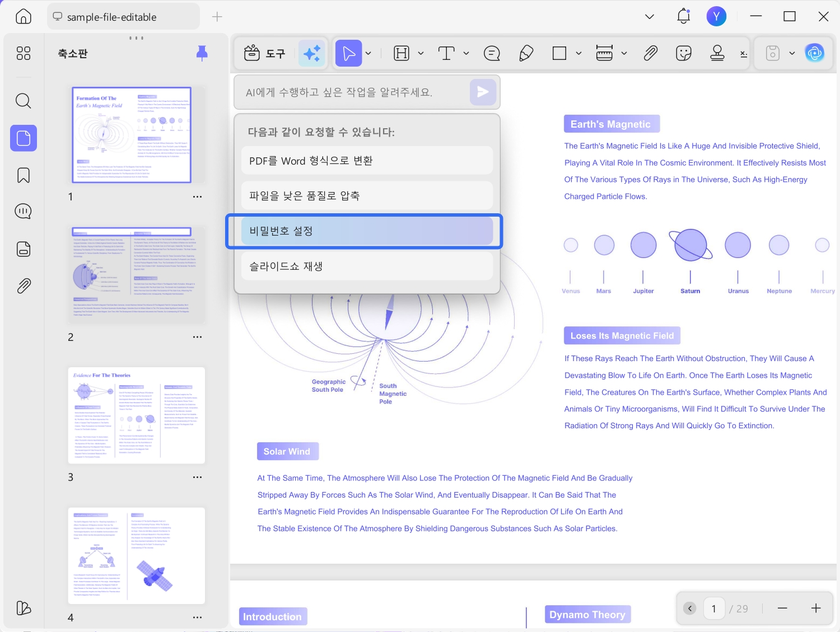Image resolution: width=840 pixels, height=632 pixels.
Task: Choose 'PDF를 Word 형식으로 변환' suggestion
Action: coord(367,161)
